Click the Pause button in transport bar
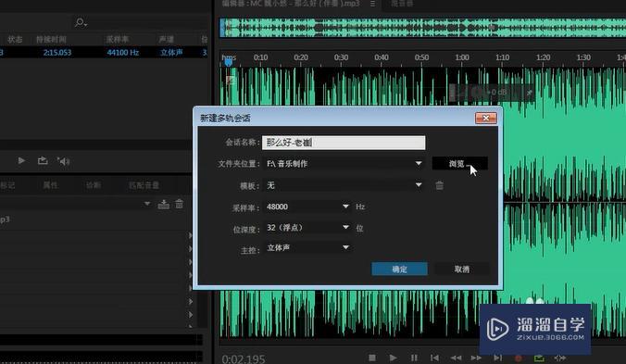Screen dimensions: 626x364 point(414,358)
